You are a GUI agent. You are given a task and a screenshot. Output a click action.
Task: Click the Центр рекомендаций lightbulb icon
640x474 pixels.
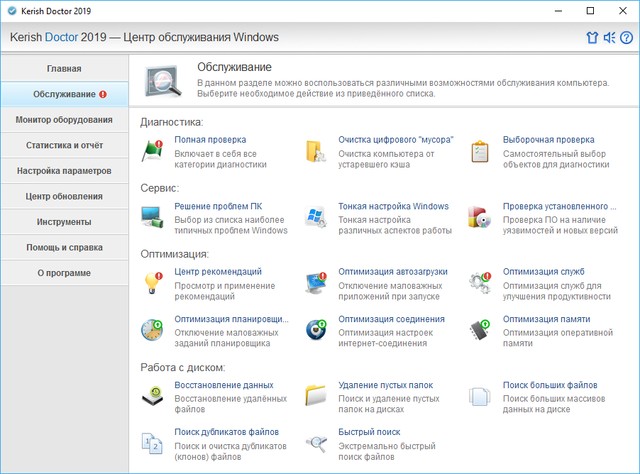153,283
